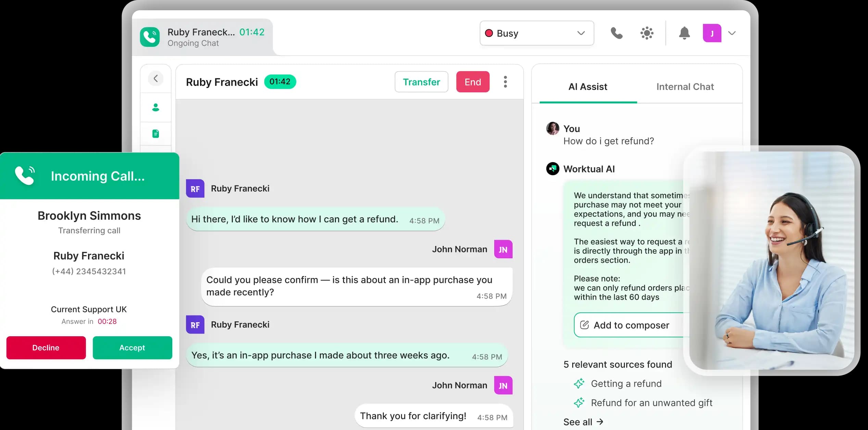Select the AI Assist tab
868x430 pixels.
click(x=587, y=87)
